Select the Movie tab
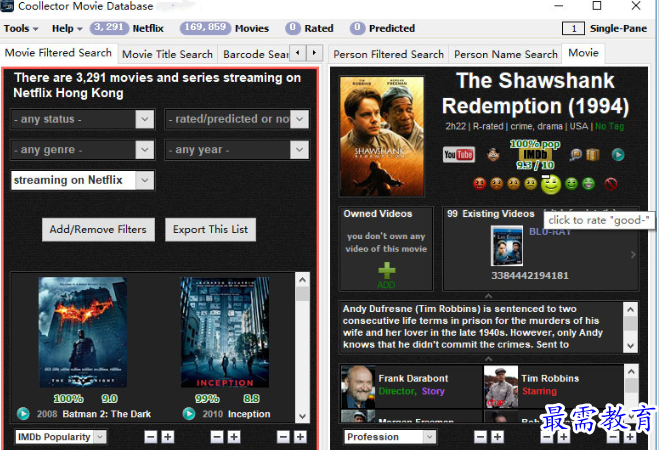Image resolution: width=664 pixels, height=450 pixels. coord(583,53)
